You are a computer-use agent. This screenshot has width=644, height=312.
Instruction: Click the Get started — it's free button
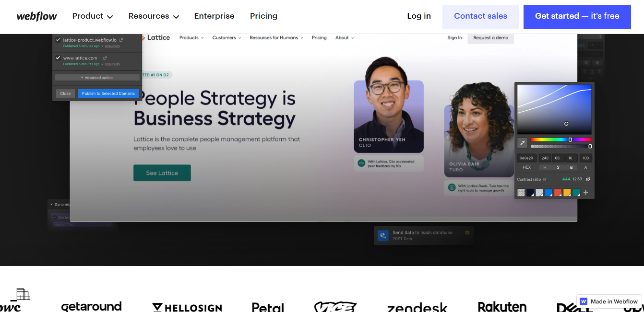[x=577, y=17]
